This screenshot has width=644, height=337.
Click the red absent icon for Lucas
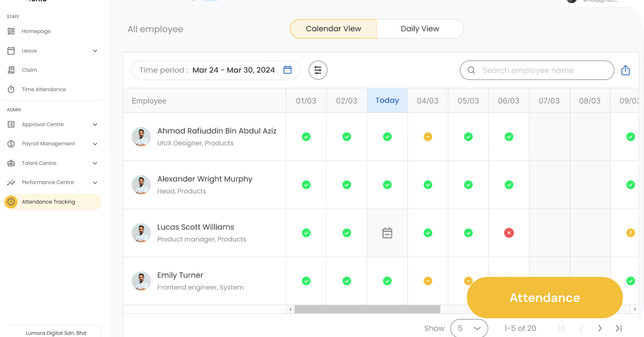pyautogui.click(x=509, y=233)
